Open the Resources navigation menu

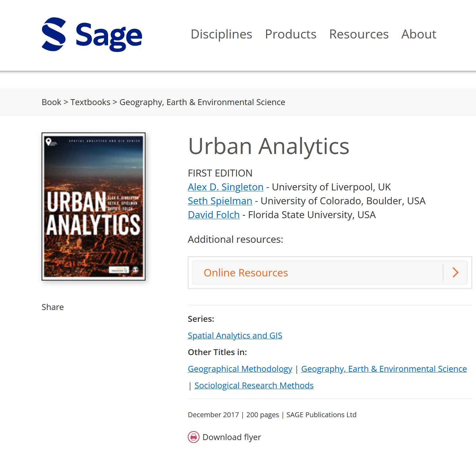pyautogui.click(x=359, y=34)
